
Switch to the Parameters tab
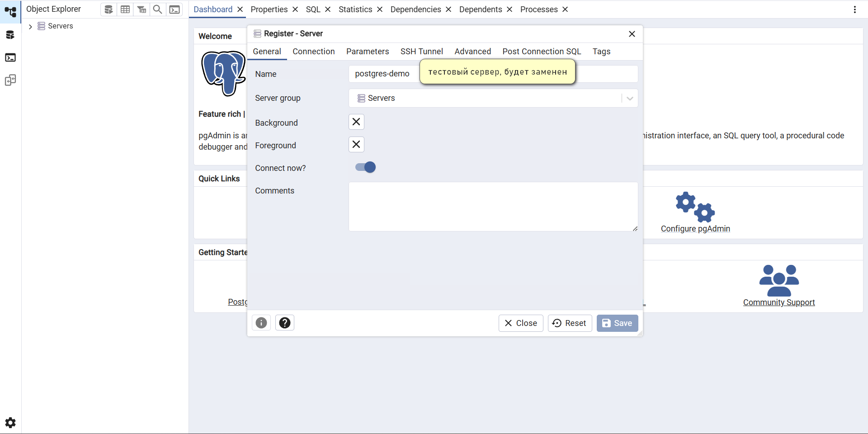368,52
